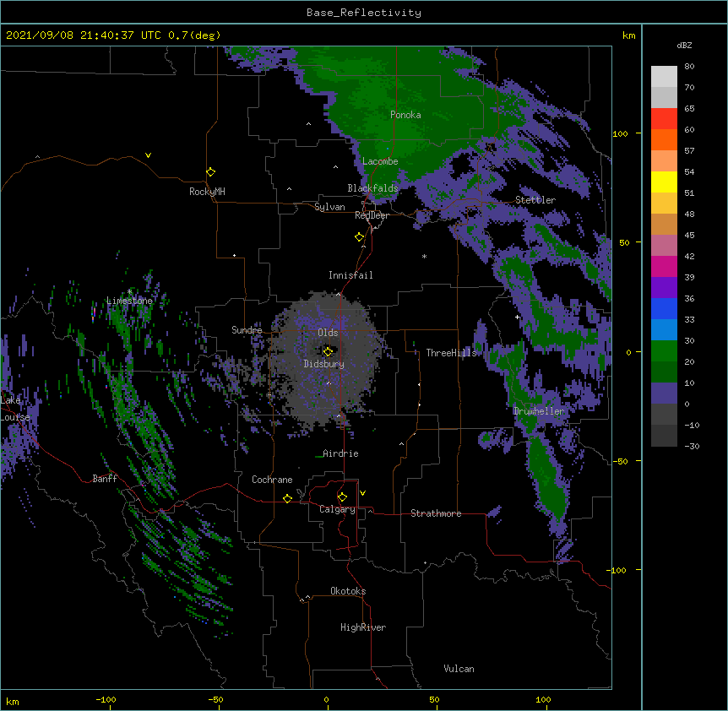Click the yellow v marker northeast of Calgary
This screenshot has width=728, height=711.
[x=362, y=493]
